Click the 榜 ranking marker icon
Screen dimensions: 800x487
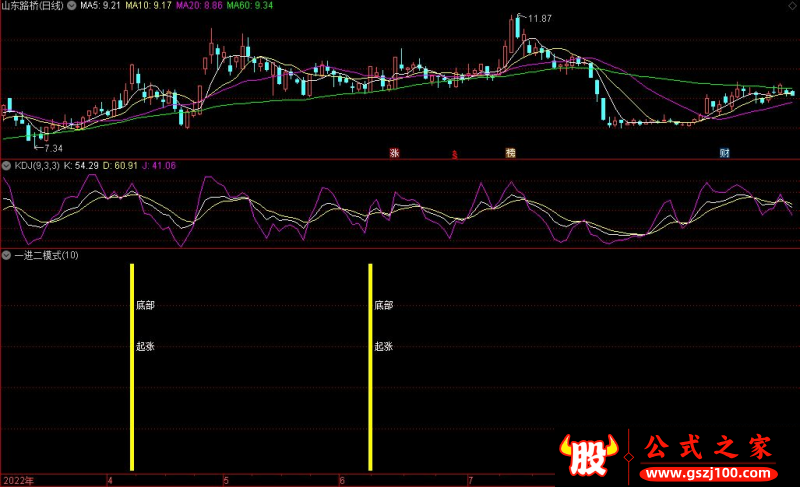[x=510, y=154]
